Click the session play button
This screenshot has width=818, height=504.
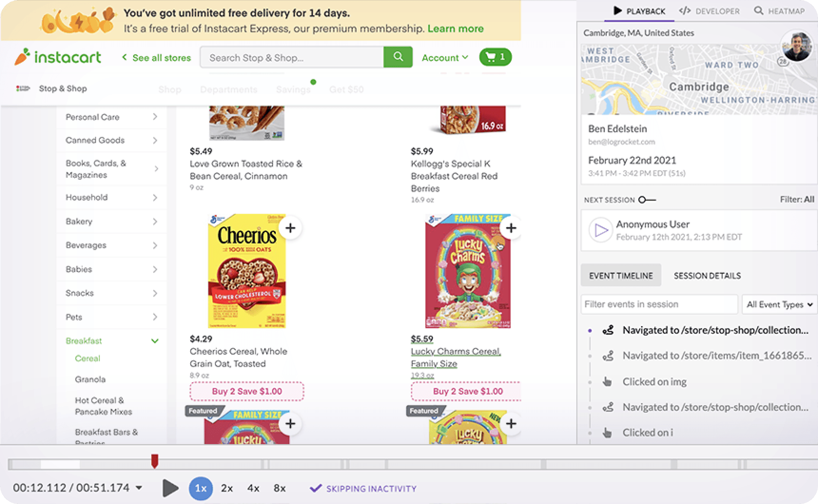170,488
